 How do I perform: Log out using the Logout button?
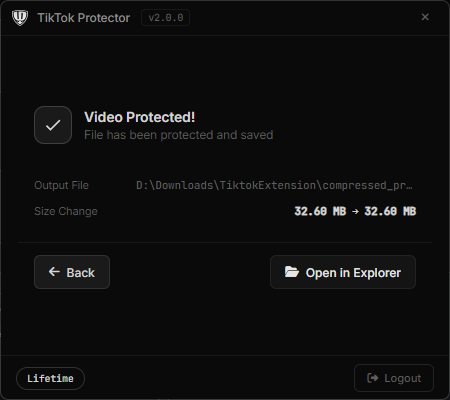394,378
